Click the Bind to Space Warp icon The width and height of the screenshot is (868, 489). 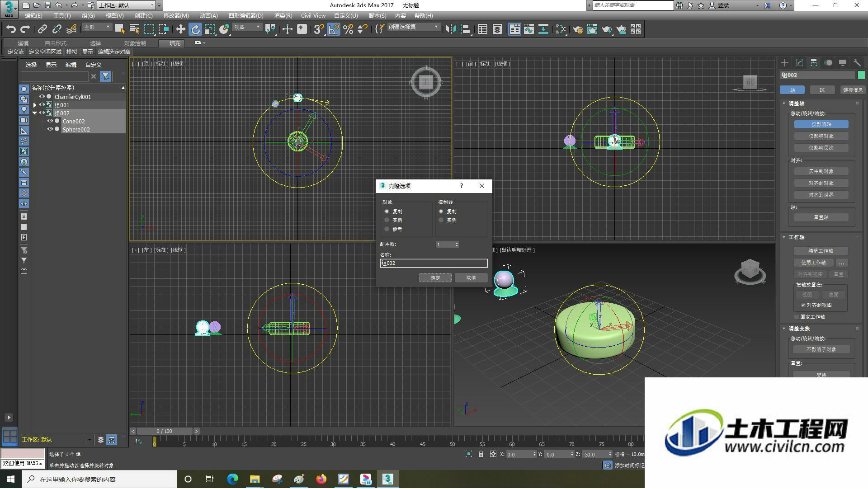[x=71, y=29]
